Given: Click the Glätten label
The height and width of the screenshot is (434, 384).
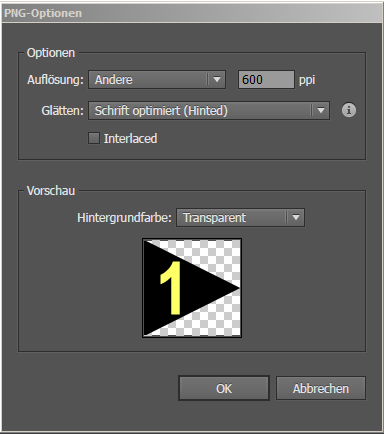Looking at the screenshot, I should click(62, 111).
